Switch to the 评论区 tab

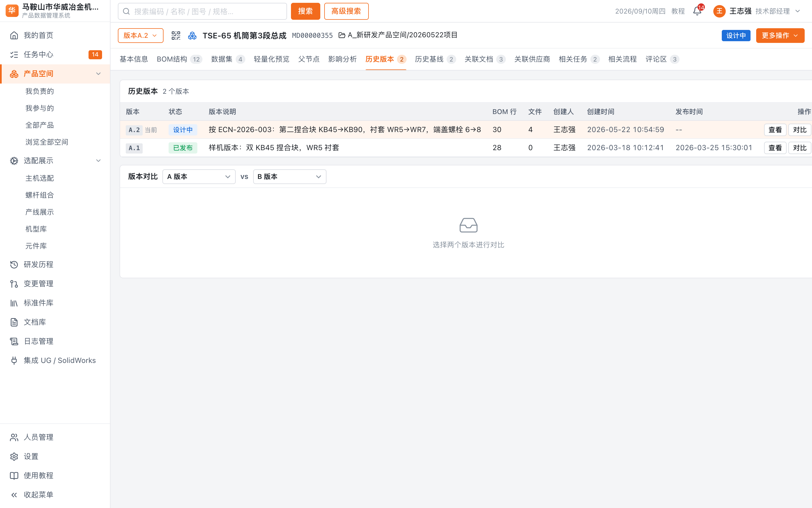tap(662, 59)
